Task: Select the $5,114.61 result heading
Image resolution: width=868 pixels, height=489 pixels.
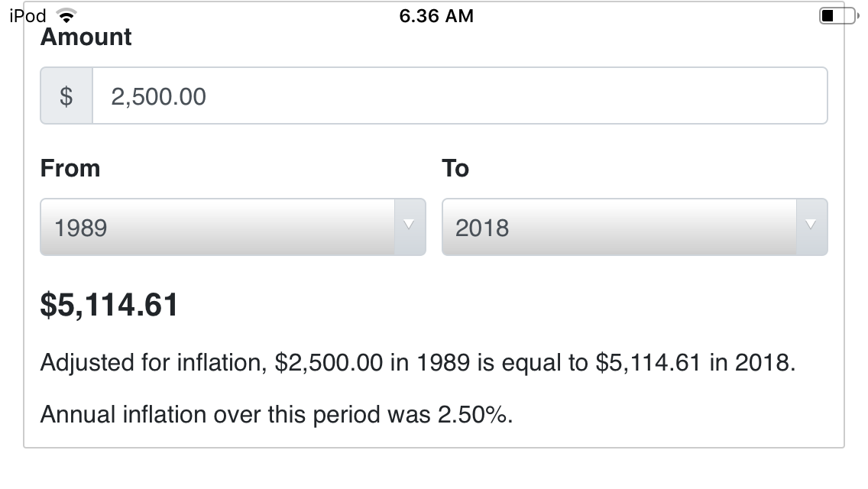Action: coord(109,305)
